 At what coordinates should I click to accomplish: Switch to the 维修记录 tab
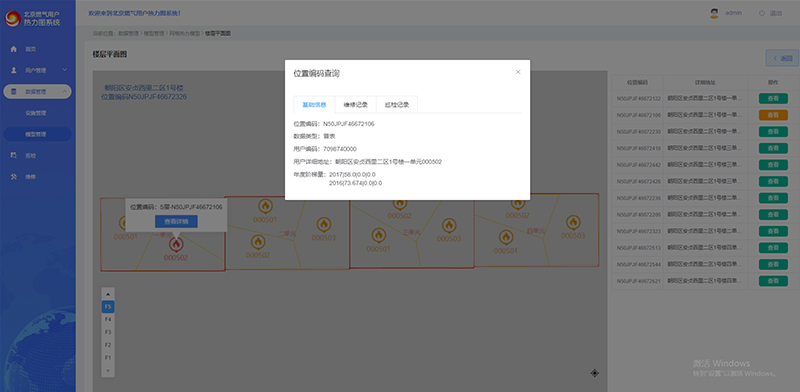click(x=356, y=105)
